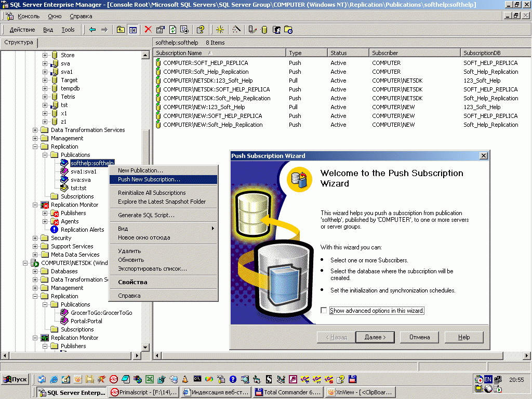The height and width of the screenshot is (399, 532).
Task: Enable Show advanced options in this wizard
Action: point(324,311)
